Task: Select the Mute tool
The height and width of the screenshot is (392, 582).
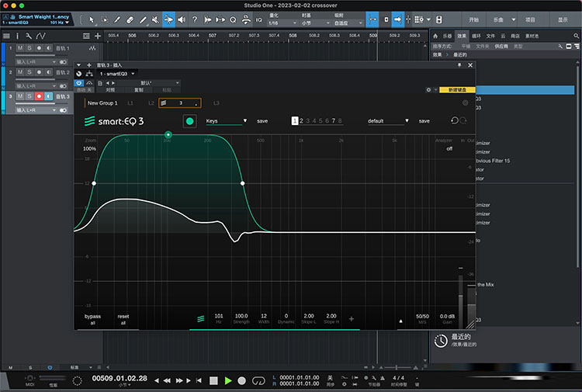Action: (155, 19)
